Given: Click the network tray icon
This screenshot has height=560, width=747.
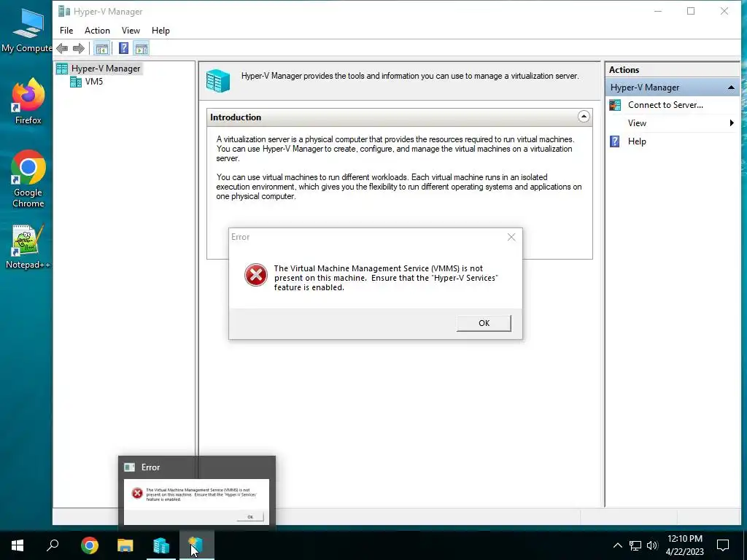Looking at the screenshot, I should (635, 545).
